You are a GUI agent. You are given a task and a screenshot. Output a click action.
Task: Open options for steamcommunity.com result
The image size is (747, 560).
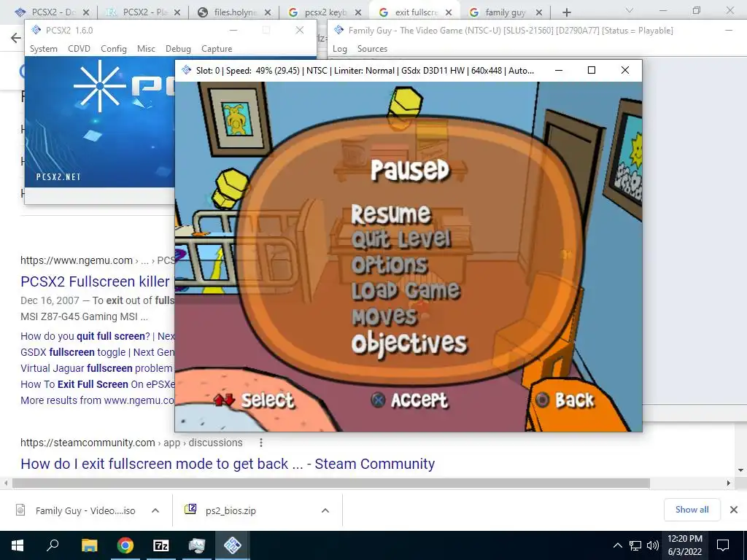(261, 443)
